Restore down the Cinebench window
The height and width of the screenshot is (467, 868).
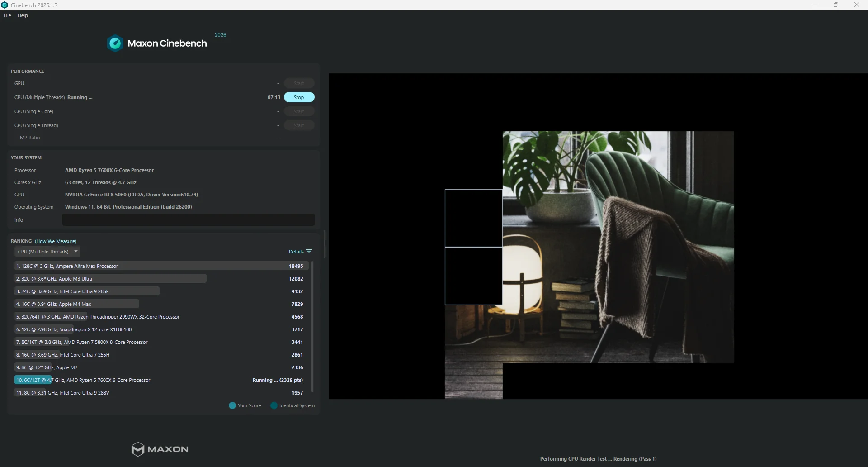pyautogui.click(x=836, y=5)
